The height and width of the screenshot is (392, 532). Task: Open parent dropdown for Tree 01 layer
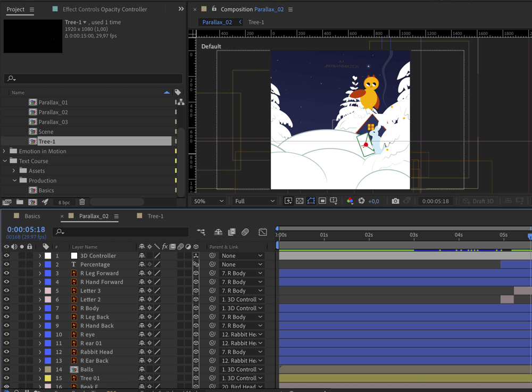point(242,378)
